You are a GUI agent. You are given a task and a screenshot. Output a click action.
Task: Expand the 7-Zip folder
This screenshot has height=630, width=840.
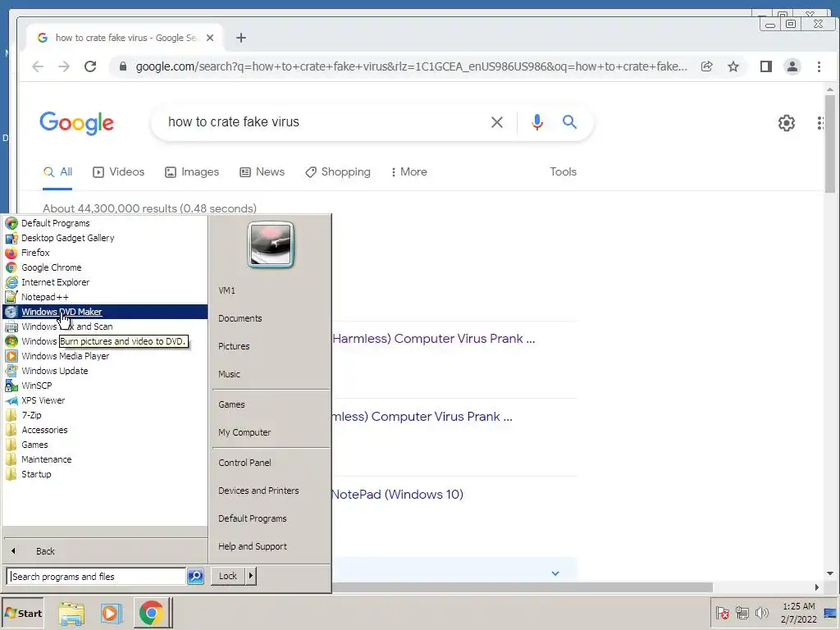click(x=31, y=415)
